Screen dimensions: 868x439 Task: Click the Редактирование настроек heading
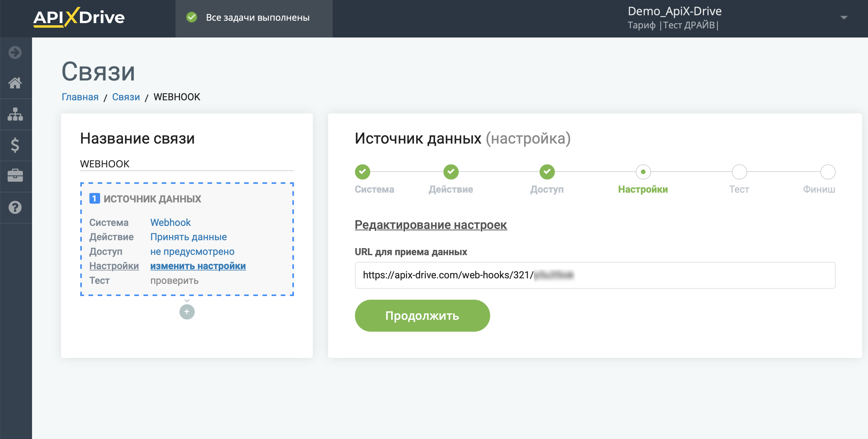[431, 225]
